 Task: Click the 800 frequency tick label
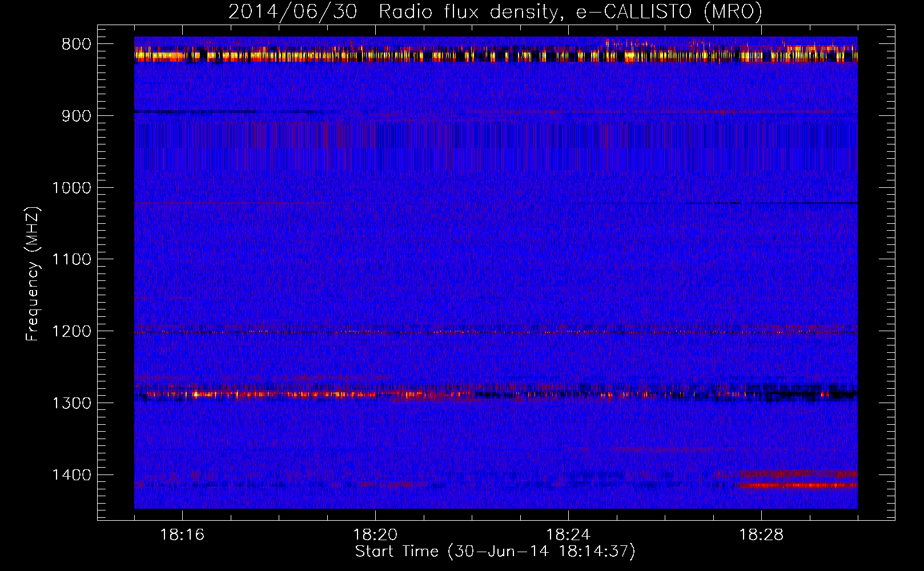click(77, 45)
